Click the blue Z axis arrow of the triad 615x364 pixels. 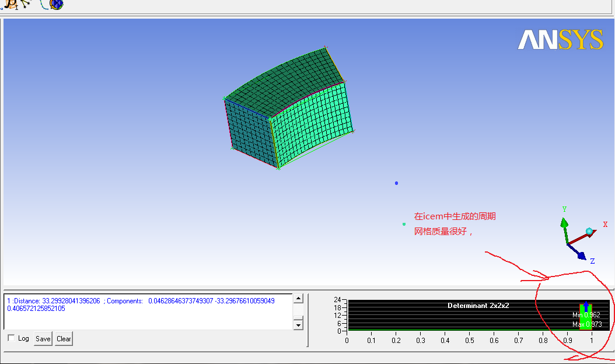[x=579, y=254]
